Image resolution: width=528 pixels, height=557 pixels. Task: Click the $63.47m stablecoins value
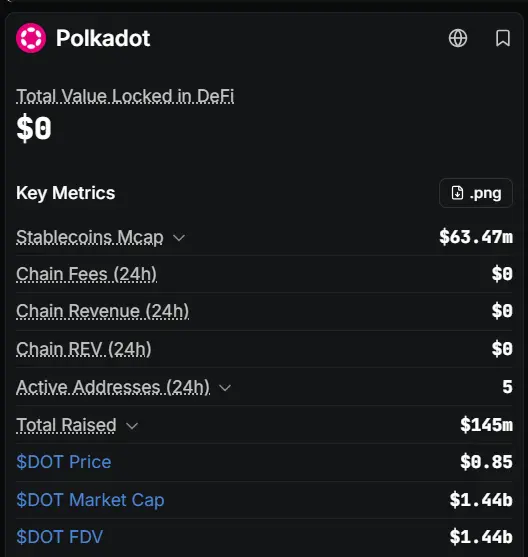pyautogui.click(x=476, y=237)
